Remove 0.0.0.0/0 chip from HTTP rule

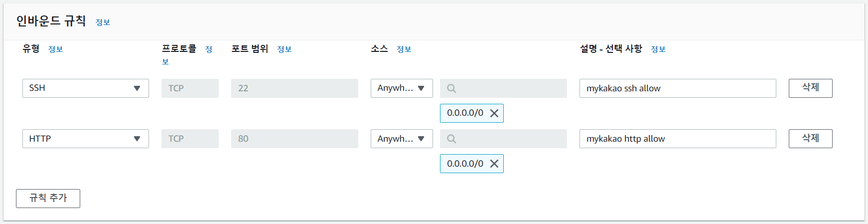click(494, 164)
